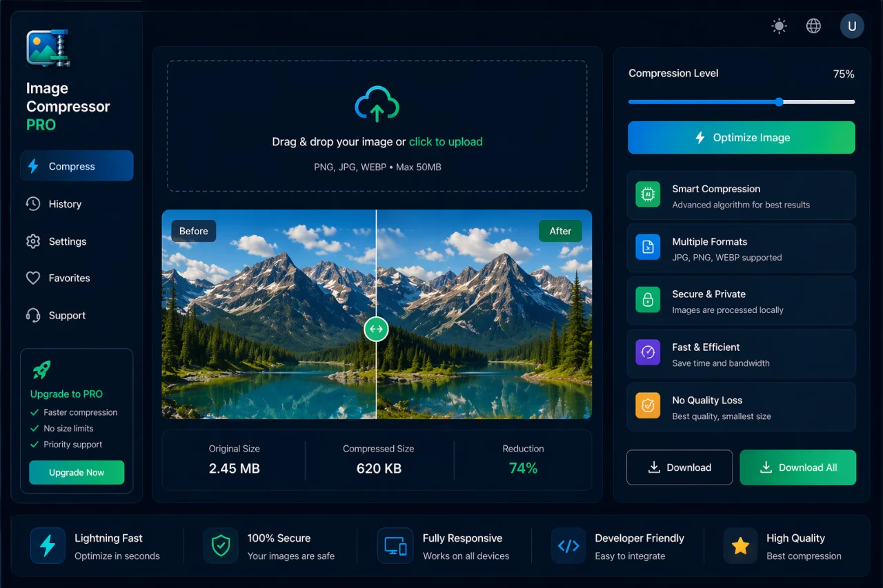Click 'JPG, PNG, WEBP supported' text
This screenshot has height=588, width=883.
(x=727, y=258)
